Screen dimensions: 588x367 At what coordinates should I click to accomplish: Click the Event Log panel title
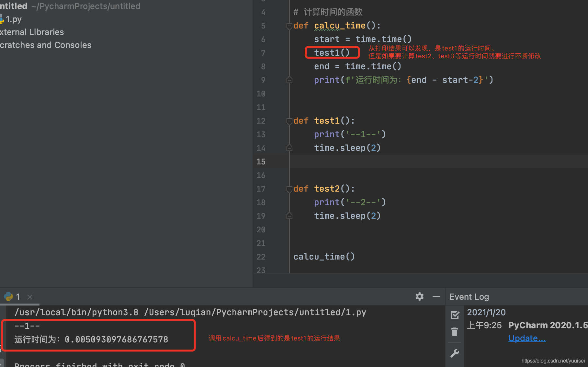click(x=469, y=297)
